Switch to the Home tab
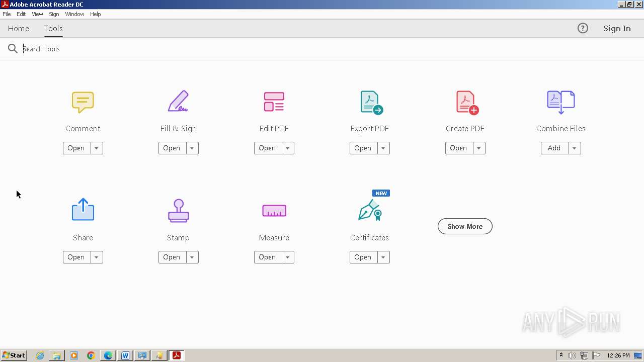Image resolution: width=644 pixels, height=362 pixels. 19,28
